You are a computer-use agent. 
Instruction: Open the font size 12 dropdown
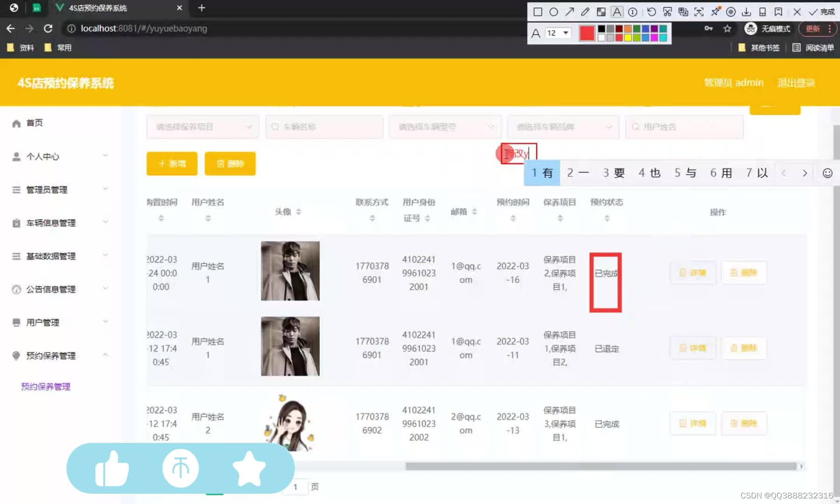click(x=558, y=33)
